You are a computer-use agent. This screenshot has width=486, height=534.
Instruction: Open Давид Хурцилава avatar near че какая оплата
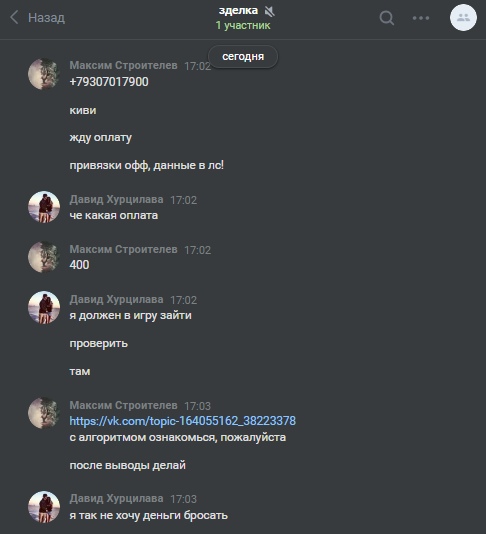tap(44, 207)
